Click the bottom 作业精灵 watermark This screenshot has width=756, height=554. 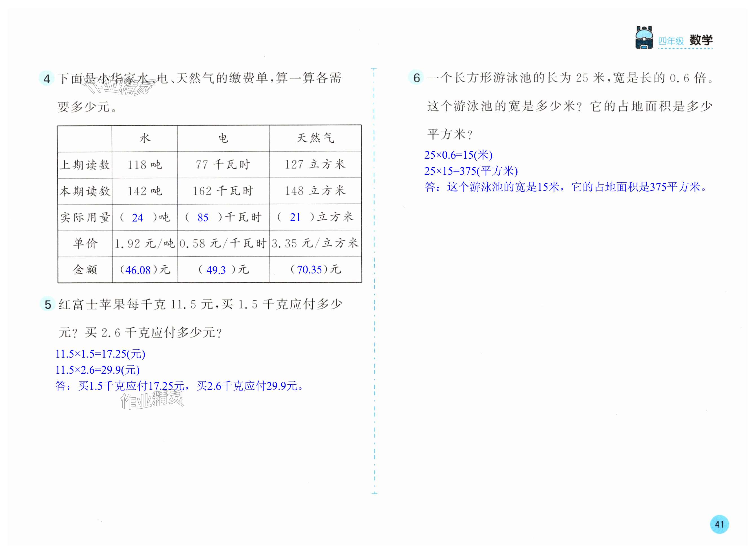[152, 400]
